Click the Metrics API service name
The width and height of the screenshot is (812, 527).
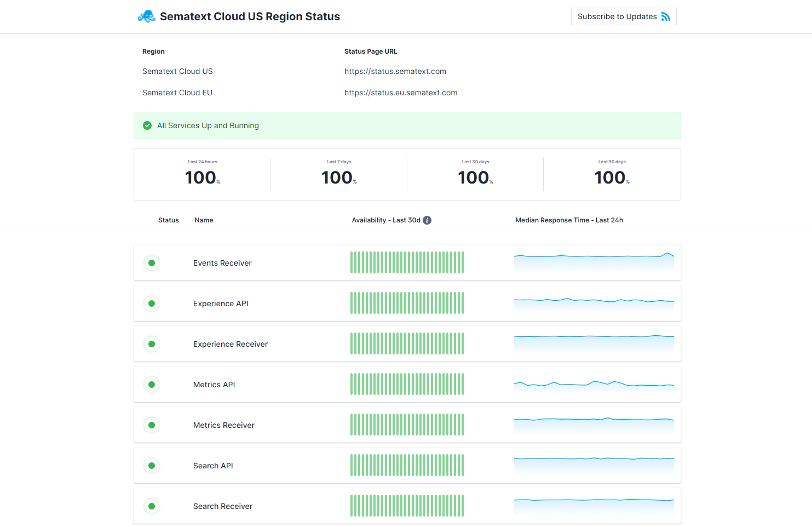[214, 385]
